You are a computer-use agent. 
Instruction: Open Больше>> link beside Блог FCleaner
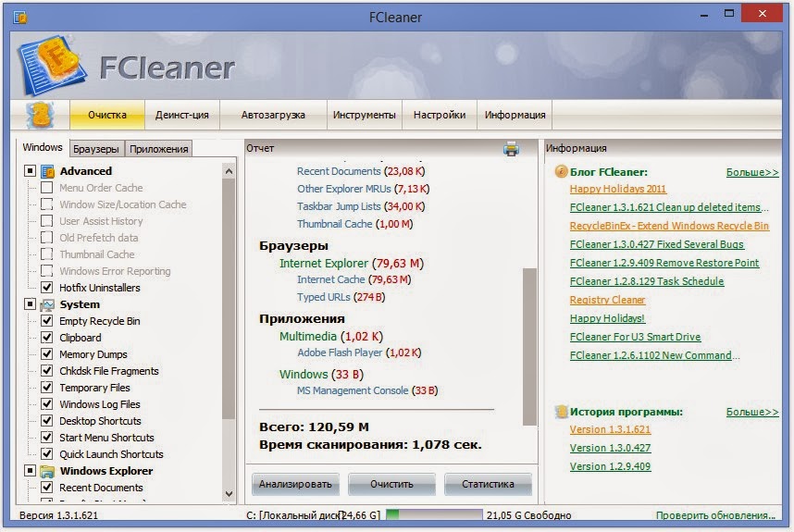[x=752, y=173]
